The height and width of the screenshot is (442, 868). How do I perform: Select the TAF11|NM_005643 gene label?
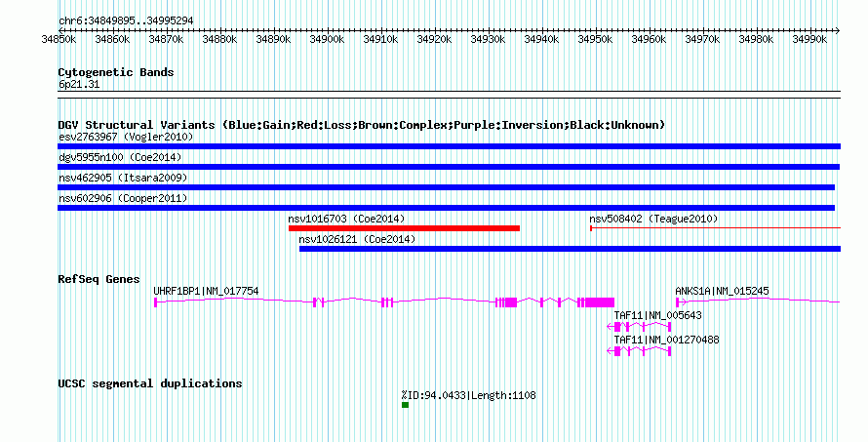pyautogui.click(x=657, y=315)
